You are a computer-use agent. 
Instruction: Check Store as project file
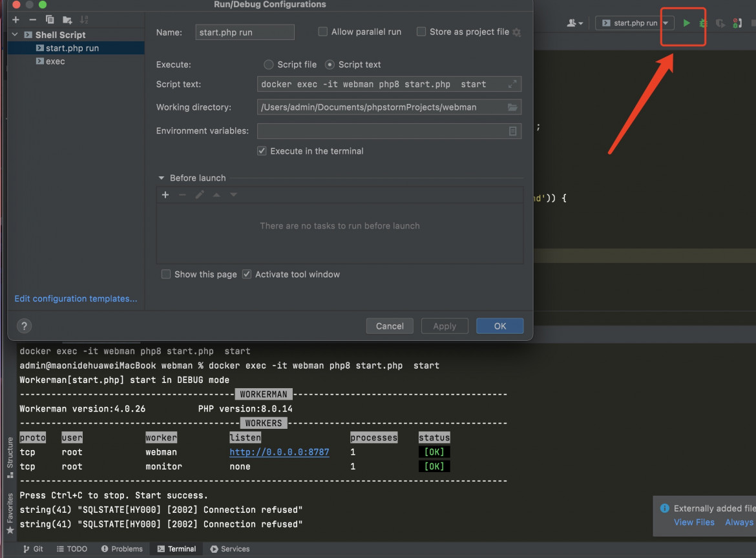421,32
